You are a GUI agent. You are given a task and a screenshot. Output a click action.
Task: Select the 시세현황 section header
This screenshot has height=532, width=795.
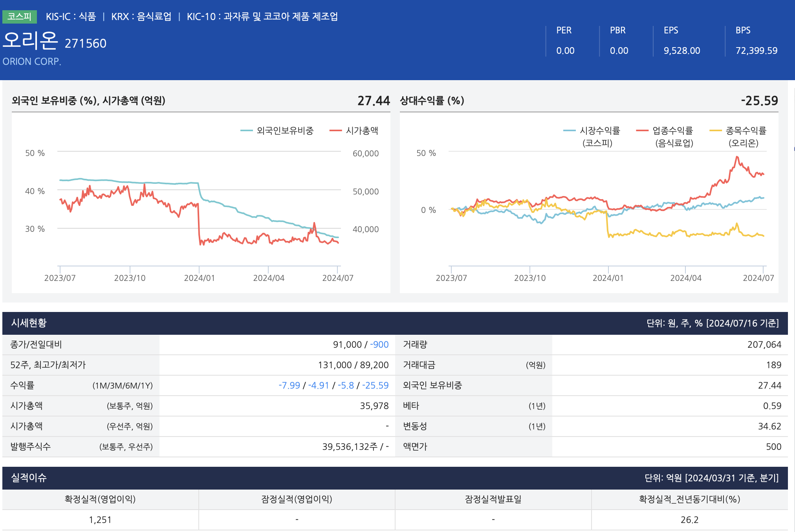[29, 323]
